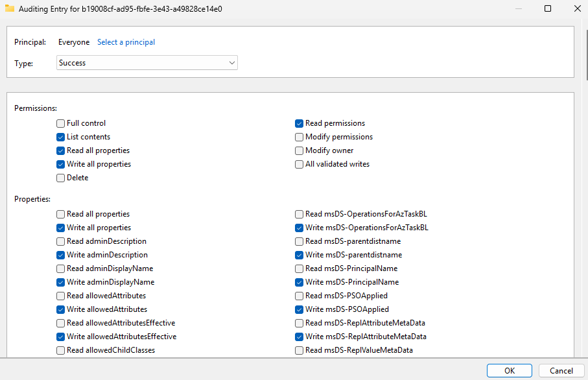The height and width of the screenshot is (380, 588).
Task: Uncheck Write msDS-PSOApplied property
Action: click(x=299, y=309)
